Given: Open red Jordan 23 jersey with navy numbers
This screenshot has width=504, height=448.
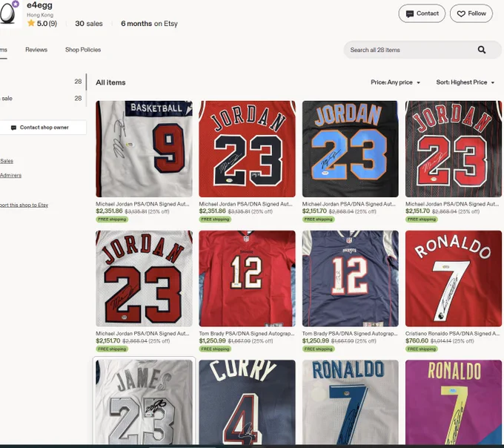Looking at the screenshot, I should coord(247,149).
